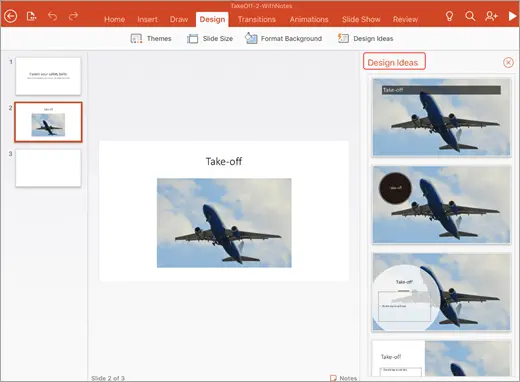The width and height of the screenshot is (520, 382).
Task: Switch to the Insert tab
Action: 147,19
